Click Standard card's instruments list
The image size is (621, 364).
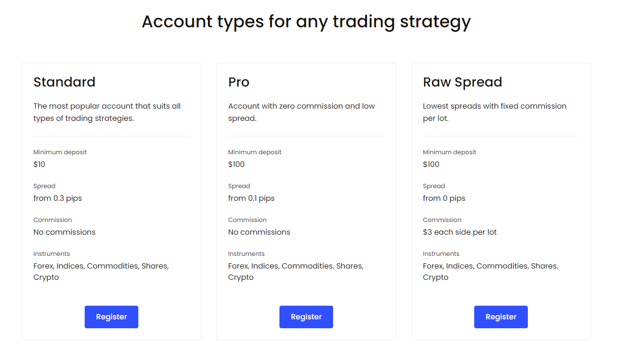point(101,272)
